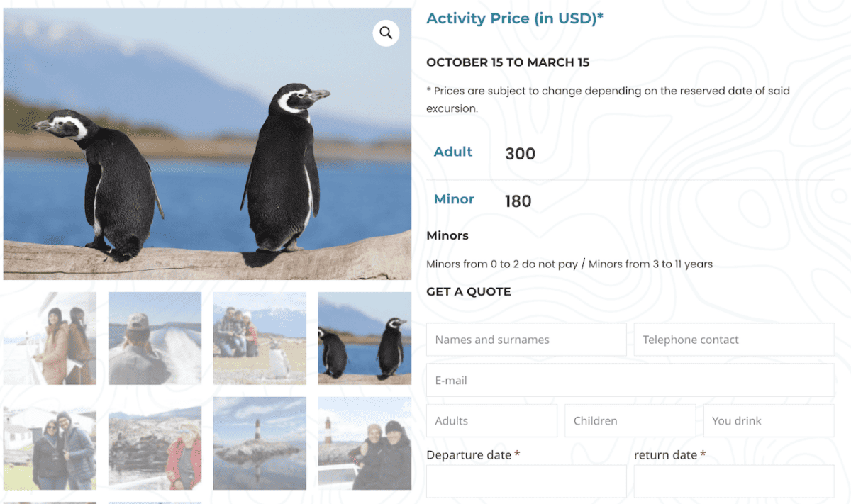851x504 pixels.
Task: Focus the Names and surnames field
Action: click(x=525, y=340)
